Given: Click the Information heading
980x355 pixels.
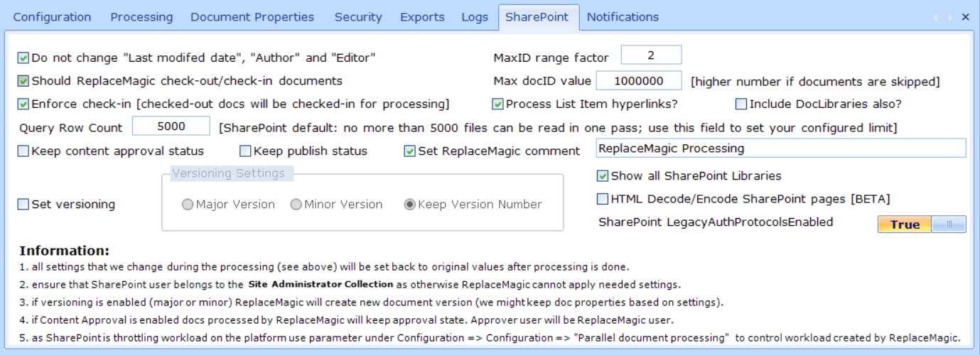Looking at the screenshot, I should point(65,251).
